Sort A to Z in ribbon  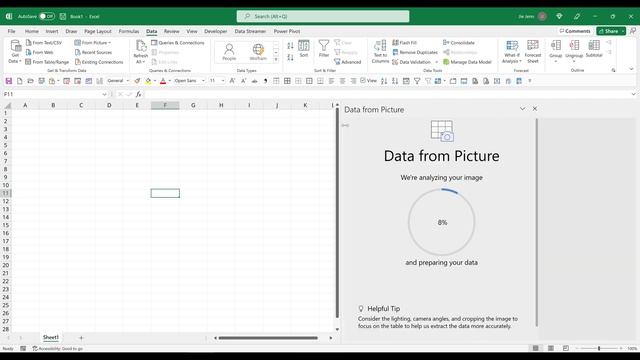point(290,45)
